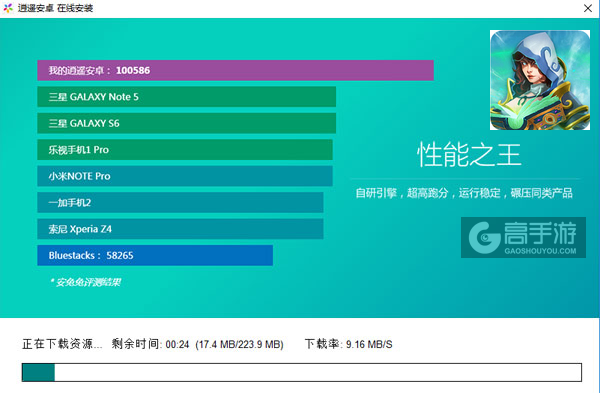Close the installer window
This screenshot has height=393, width=600.
click(588, 8)
